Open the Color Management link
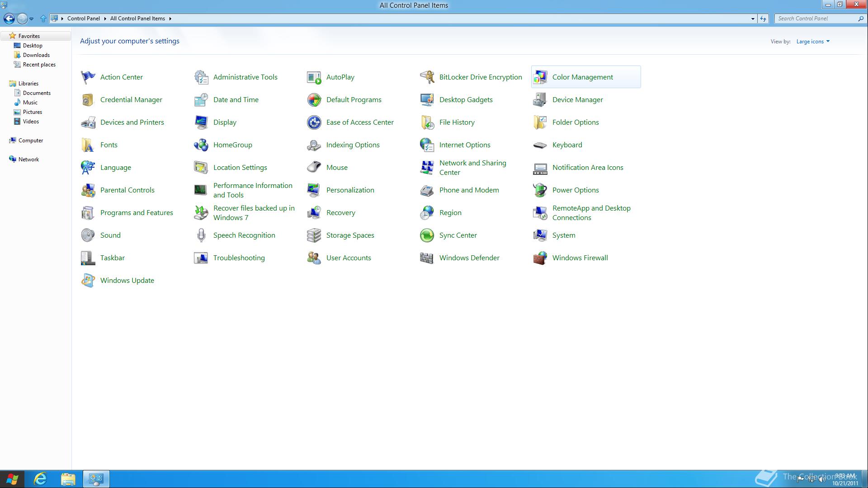Viewport: 868px width, 488px height. [582, 77]
